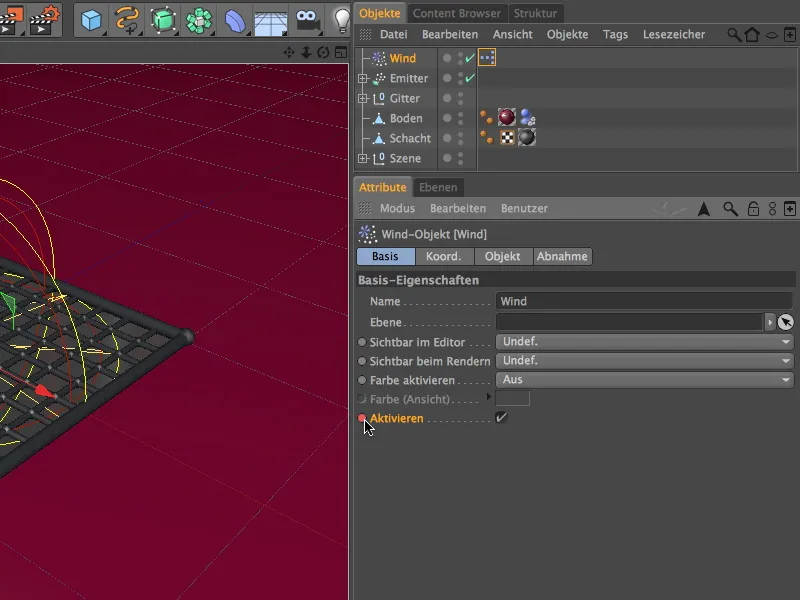Click Sichtbar im Editor keyframe dot
Screen dimensions: 800x600
tap(362, 342)
